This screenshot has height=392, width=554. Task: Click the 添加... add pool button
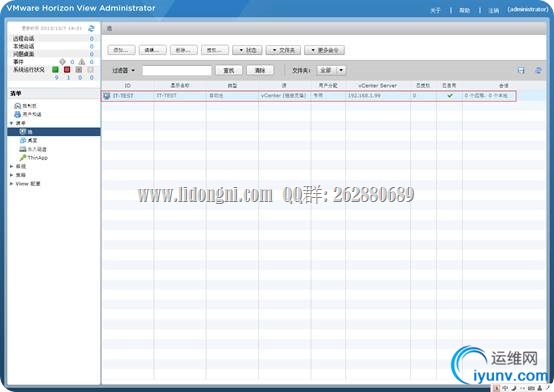click(x=122, y=50)
